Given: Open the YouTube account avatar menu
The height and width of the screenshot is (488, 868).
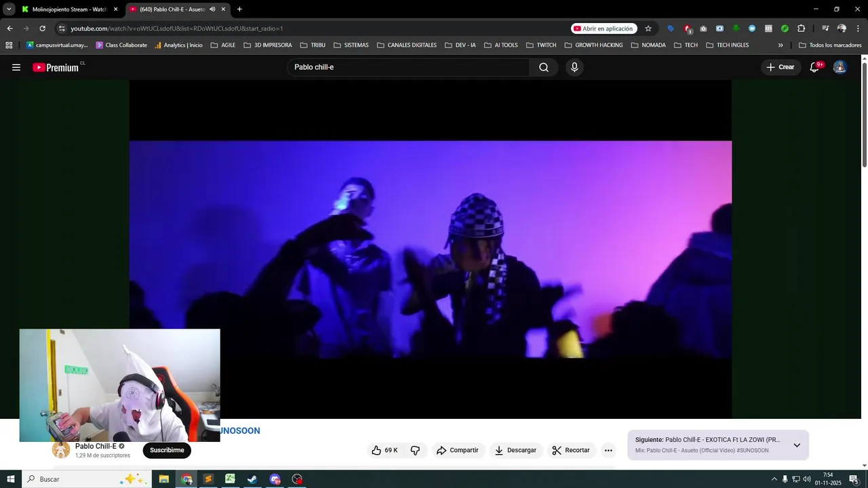Looking at the screenshot, I should pos(840,67).
